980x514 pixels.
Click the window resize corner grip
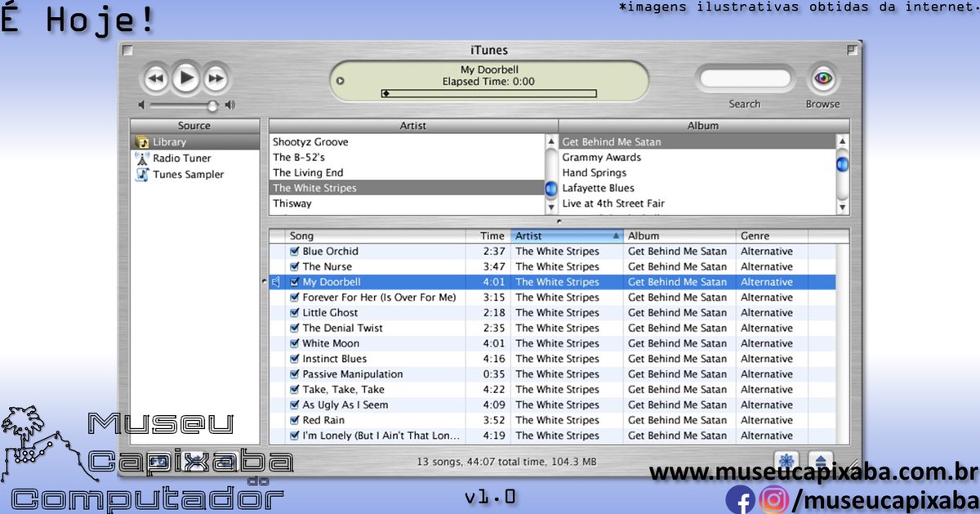coord(853,466)
